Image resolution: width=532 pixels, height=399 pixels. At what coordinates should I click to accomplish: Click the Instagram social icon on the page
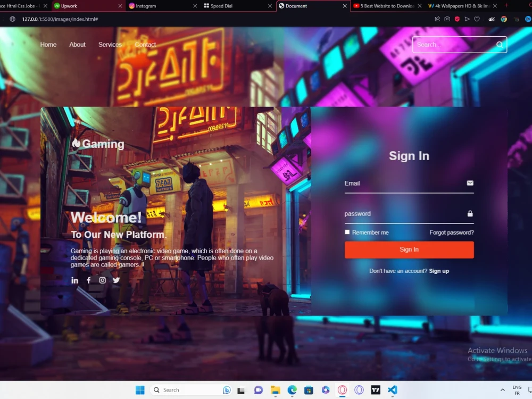click(102, 280)
